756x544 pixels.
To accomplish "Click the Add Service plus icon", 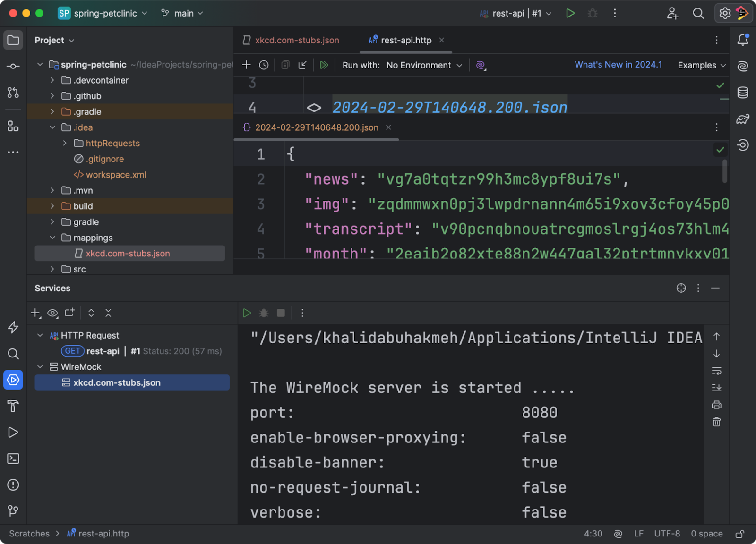I will pyautogui.click(x=35, y=313).
